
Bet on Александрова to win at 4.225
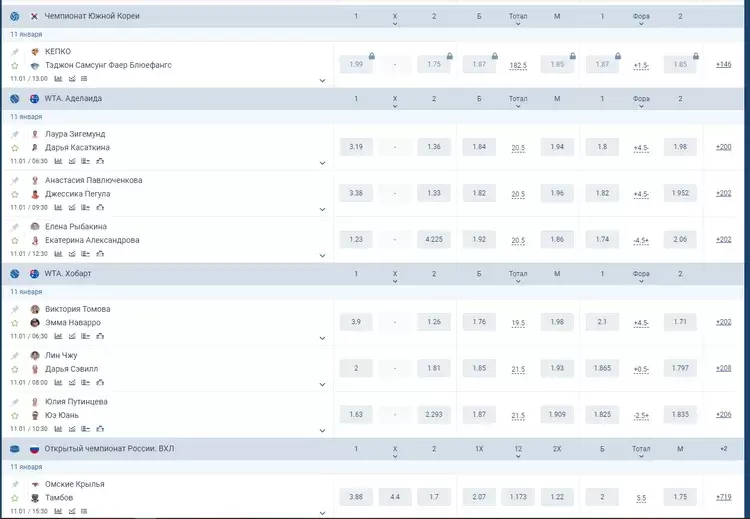pyautogui.click(x=434, y=240)
